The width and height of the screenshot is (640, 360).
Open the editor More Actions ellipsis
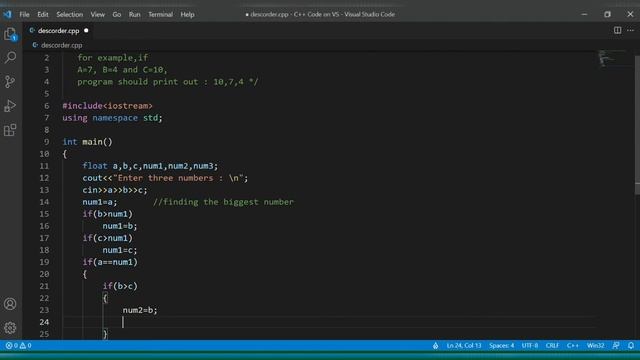(631, 30)
